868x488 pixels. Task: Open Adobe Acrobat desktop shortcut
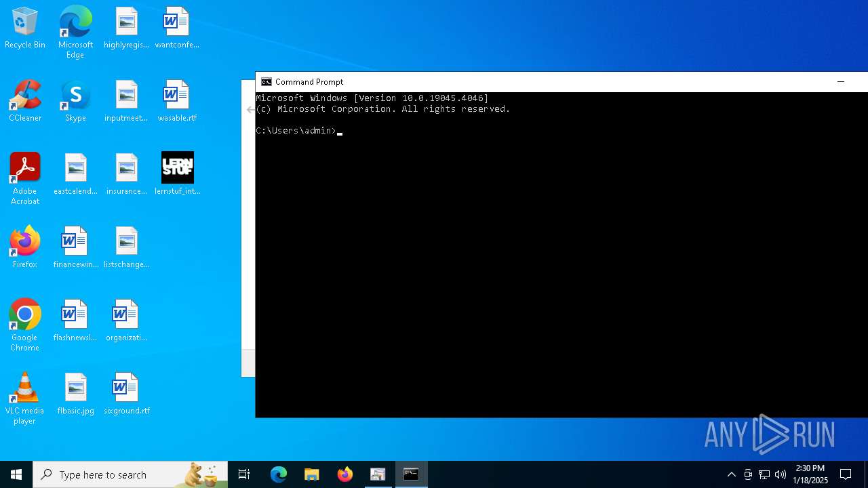[25, 179]
